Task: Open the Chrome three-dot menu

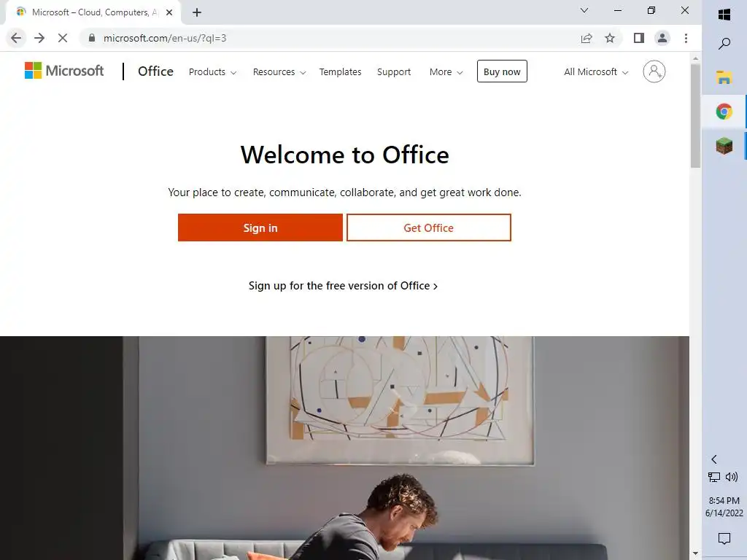Action: (686, 38)
